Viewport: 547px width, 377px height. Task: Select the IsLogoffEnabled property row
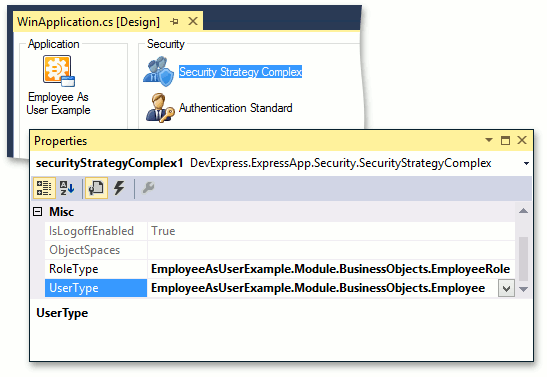280,231
